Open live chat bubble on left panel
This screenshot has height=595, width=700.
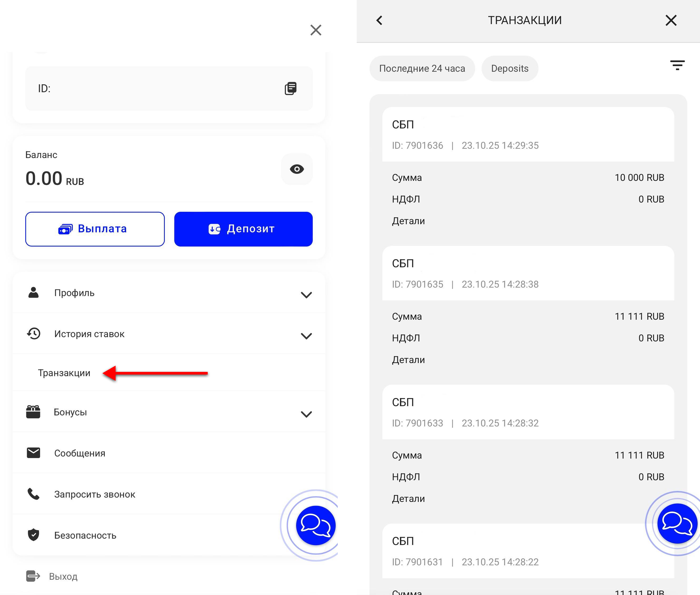315,525
